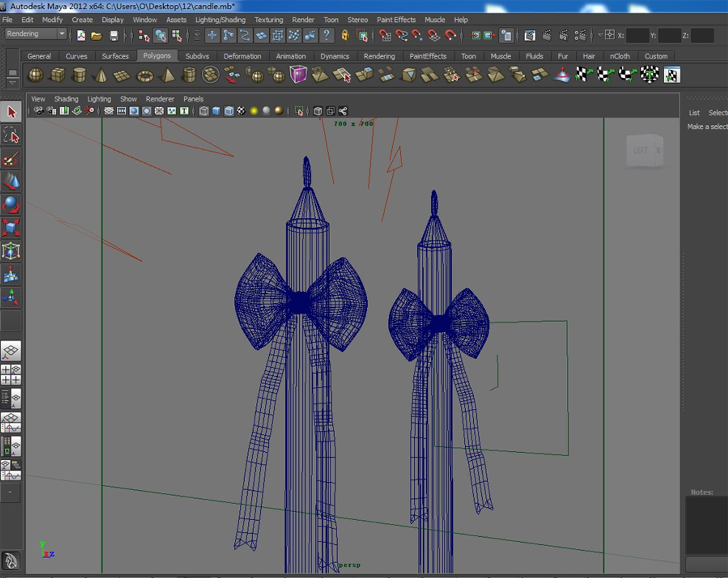Switch to the nCloth shelf tab

pyautogui.click(x=620, y=56)
